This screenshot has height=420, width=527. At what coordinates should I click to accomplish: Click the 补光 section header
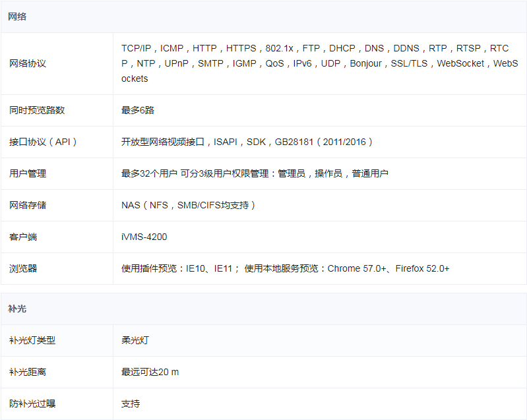click(x=17, y=309)
